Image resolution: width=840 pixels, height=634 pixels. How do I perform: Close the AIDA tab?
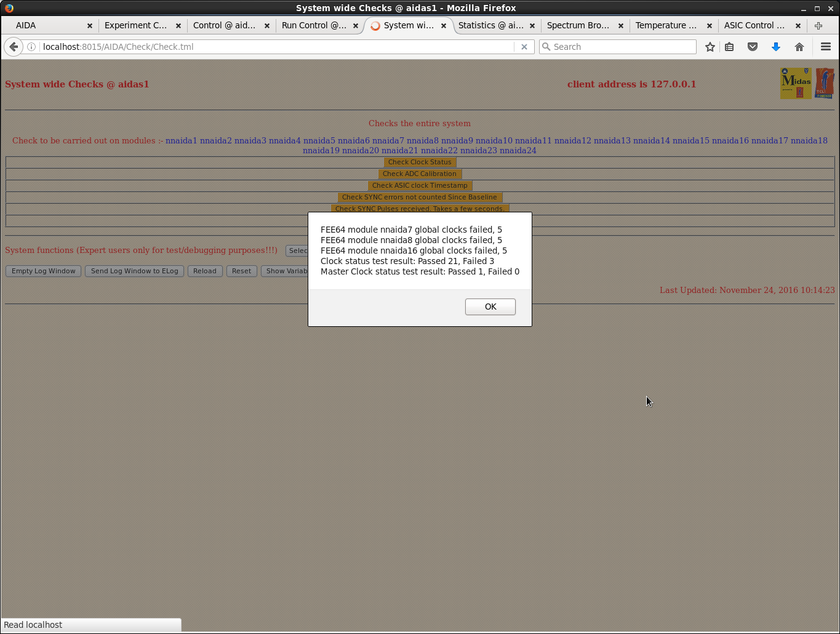90,26
